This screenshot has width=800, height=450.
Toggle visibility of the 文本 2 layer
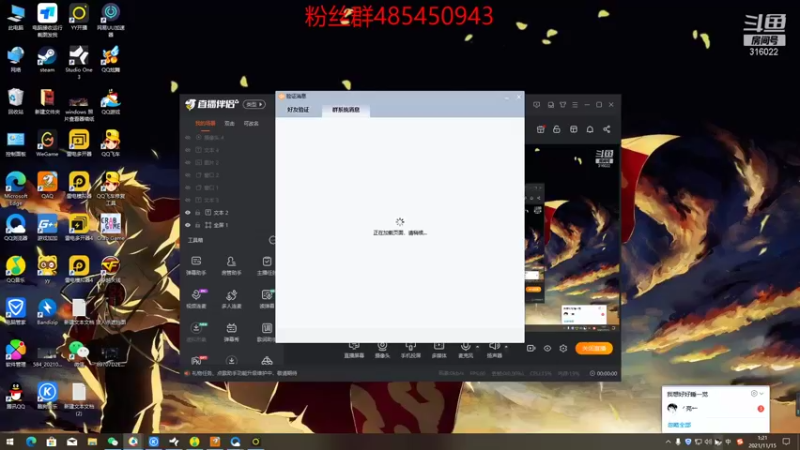click(188, 213)
